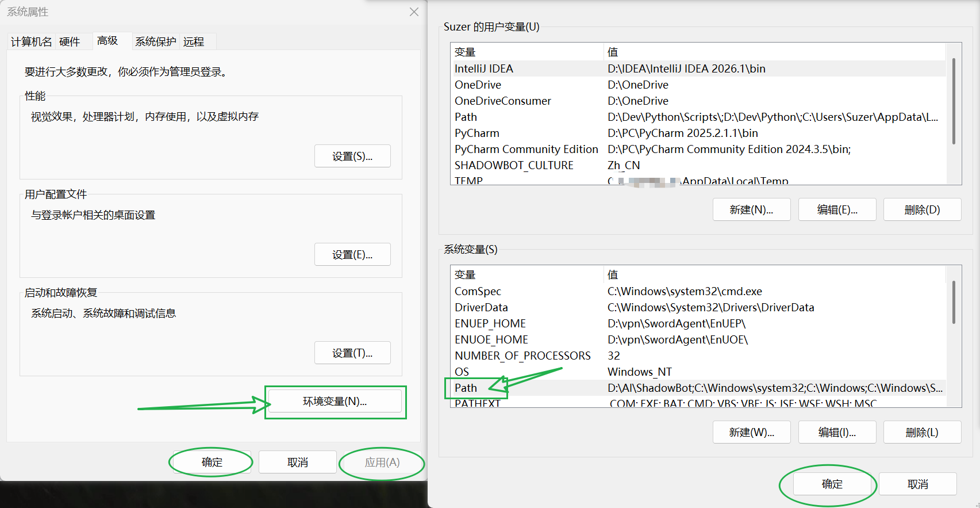Open performance settings with 设置(S)...
Viewport: 980px width, 508px height.
point(352,156)
